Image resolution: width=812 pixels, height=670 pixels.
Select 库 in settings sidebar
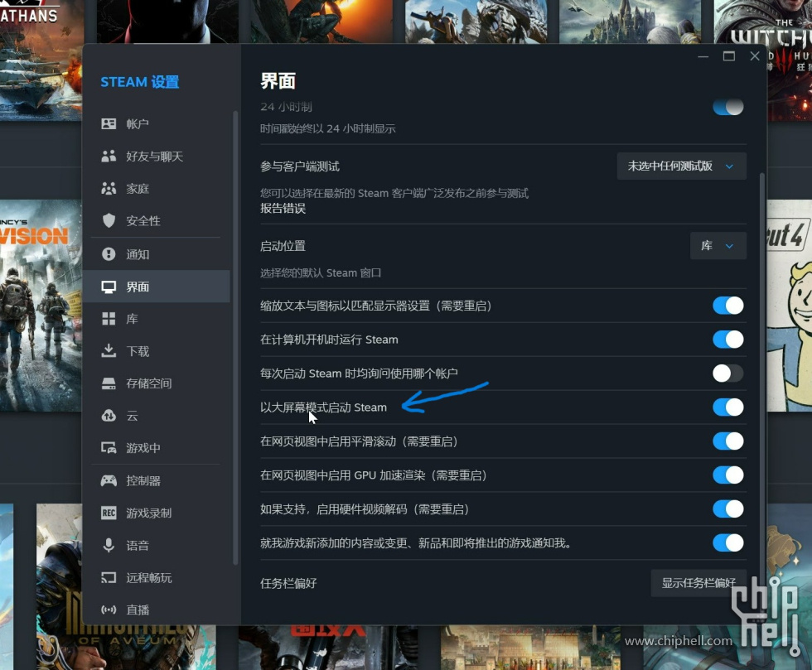point(156,319)
